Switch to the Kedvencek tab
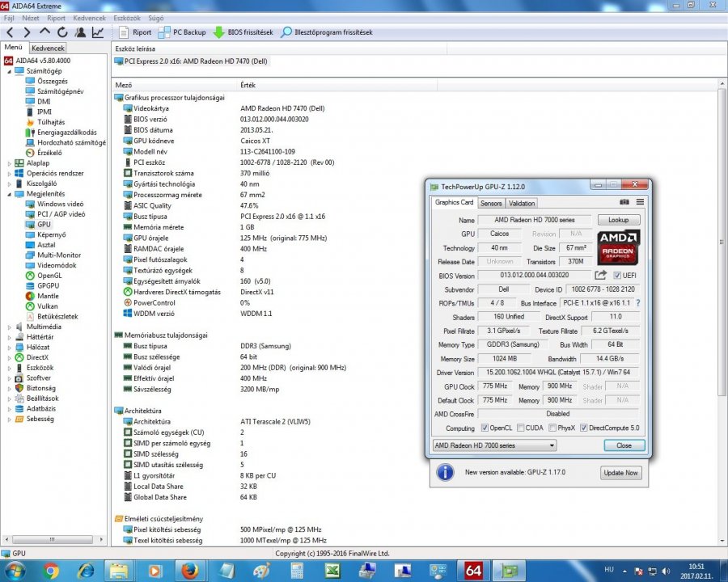Viewport: 728px width, 582px height. 48,48
